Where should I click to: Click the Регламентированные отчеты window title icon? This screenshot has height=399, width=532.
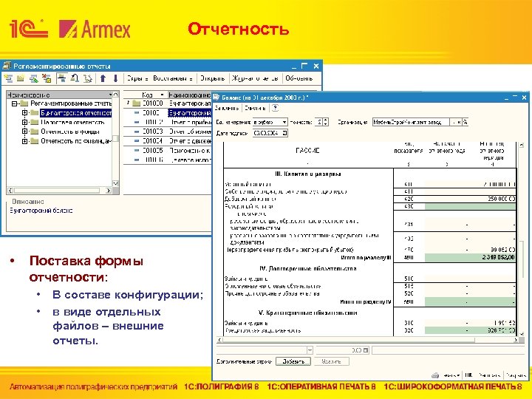tap(7, 66)
